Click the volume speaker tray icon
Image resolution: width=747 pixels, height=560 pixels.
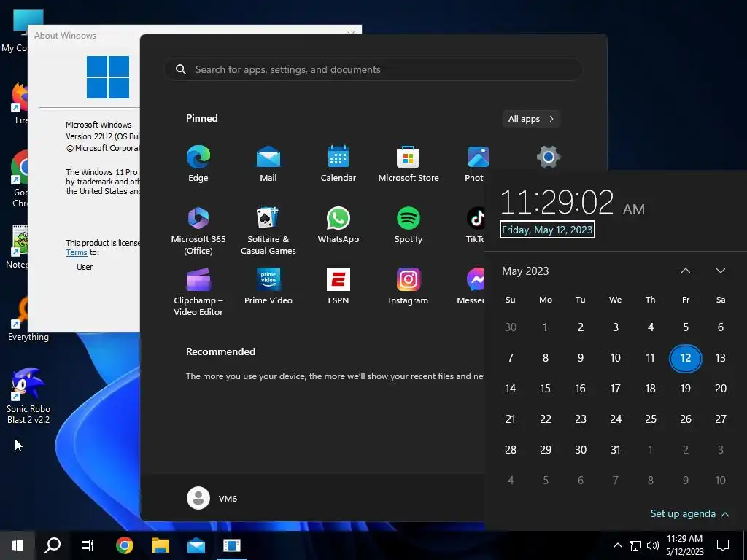coord(653,545)
